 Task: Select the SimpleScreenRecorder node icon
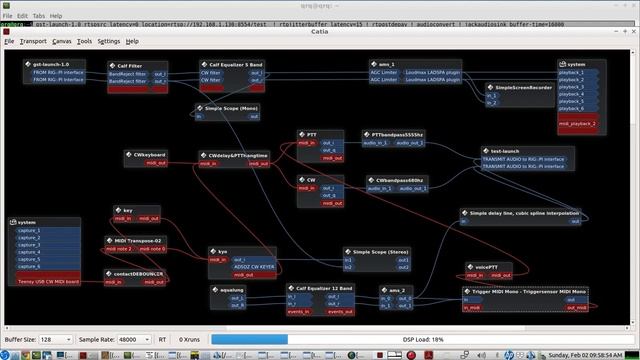(x=490, y=87)
